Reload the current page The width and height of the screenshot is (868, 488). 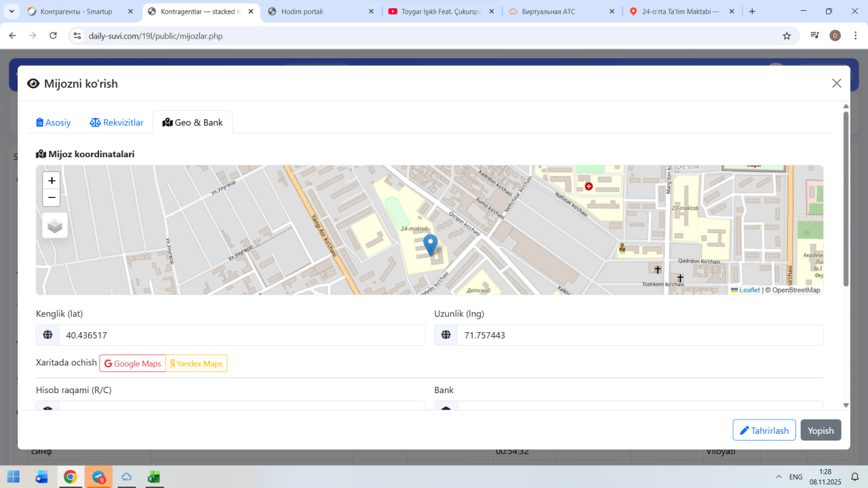click(x=54, y=36)
